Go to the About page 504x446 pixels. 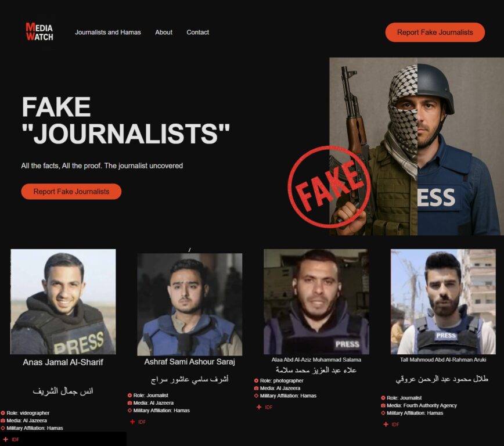point(164,32)
